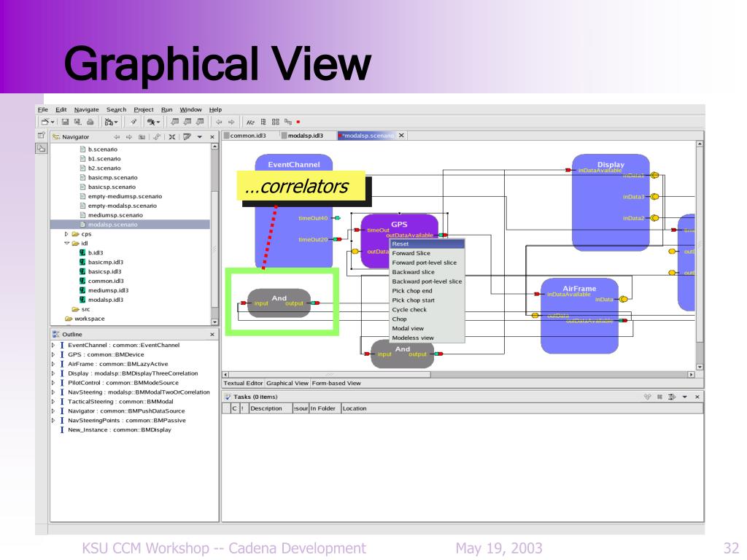747x560 pixels.
Task: Open the New wizard dropdown arrow
Action: [53, 122]
